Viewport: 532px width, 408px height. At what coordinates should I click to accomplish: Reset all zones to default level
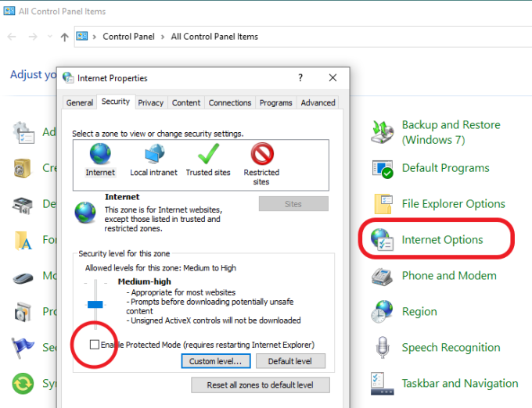(261, 385)
